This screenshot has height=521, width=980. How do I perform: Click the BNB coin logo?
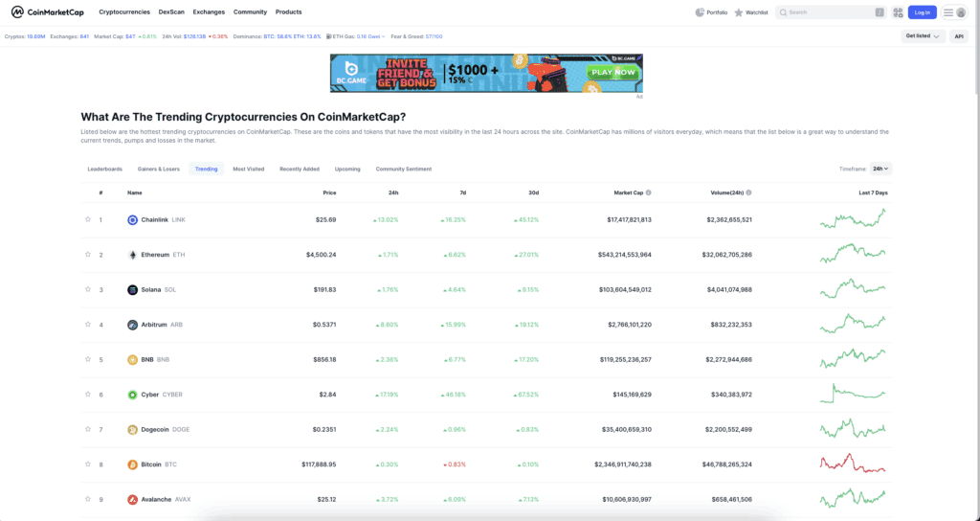point(132,360)
